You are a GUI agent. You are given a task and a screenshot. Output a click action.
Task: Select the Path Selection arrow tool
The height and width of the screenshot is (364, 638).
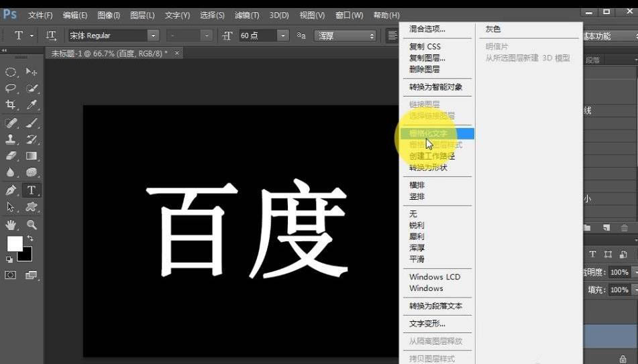(x=11, y=206)
